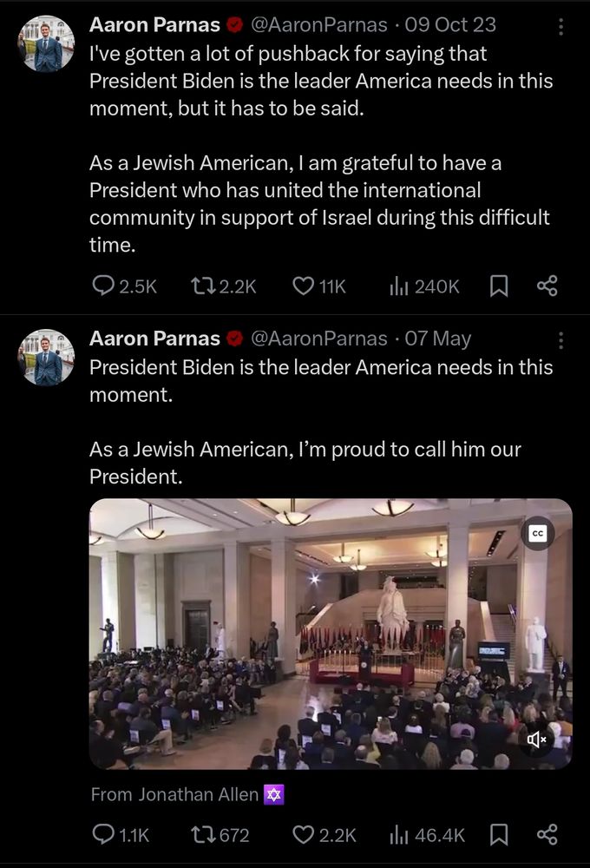
Task: Bookmark the 07 May tweet
Action: [499, 834]
